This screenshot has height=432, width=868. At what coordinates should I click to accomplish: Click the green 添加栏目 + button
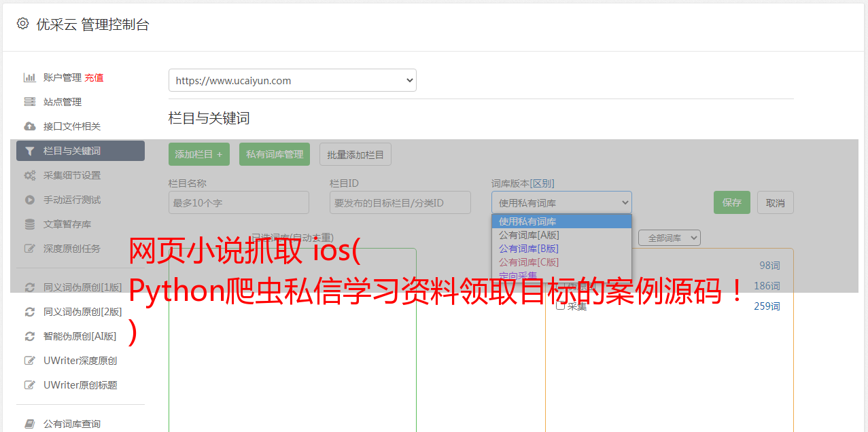point(199,154)
